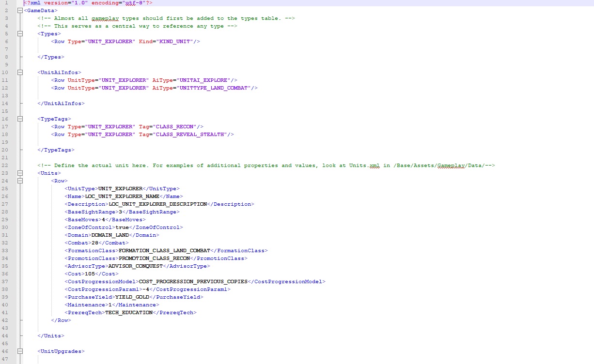Click the Cost value 105
594x364 pixels.
[90, 274]
